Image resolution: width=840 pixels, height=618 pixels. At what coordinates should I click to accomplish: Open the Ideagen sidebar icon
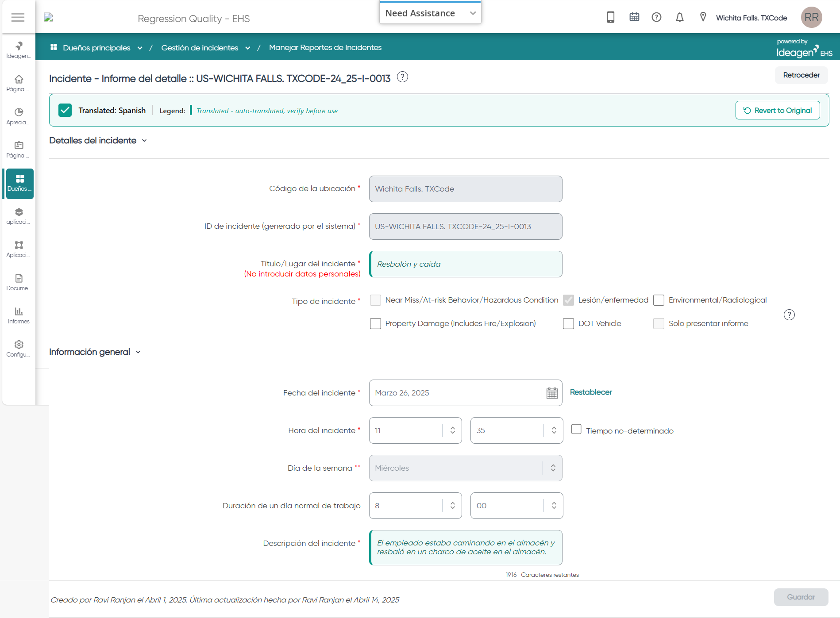tap(19, 50)
